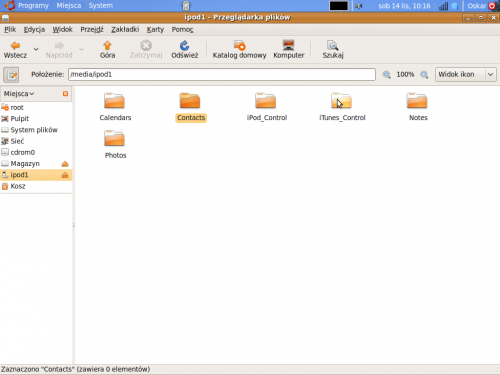The height and width of the screenshot is (375, 500).
Task: Toggle the location text-entry edit button
Action: [x=11, y=74]
